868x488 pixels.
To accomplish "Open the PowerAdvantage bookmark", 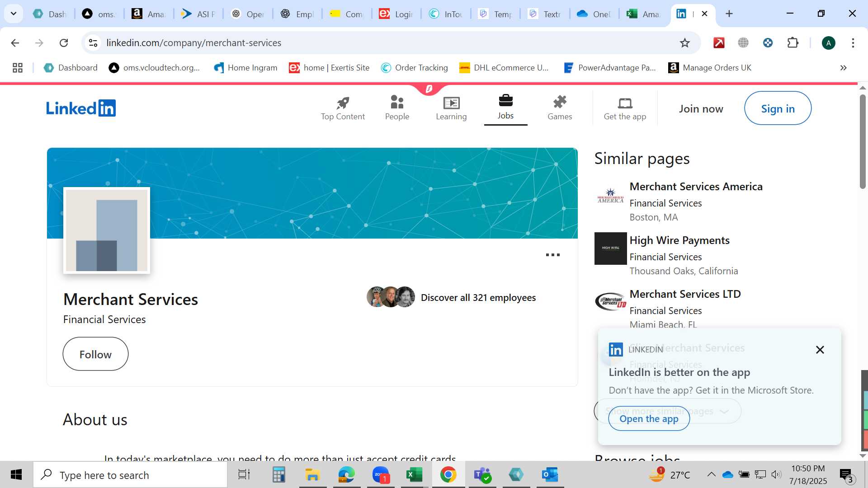I will point(610,68).
